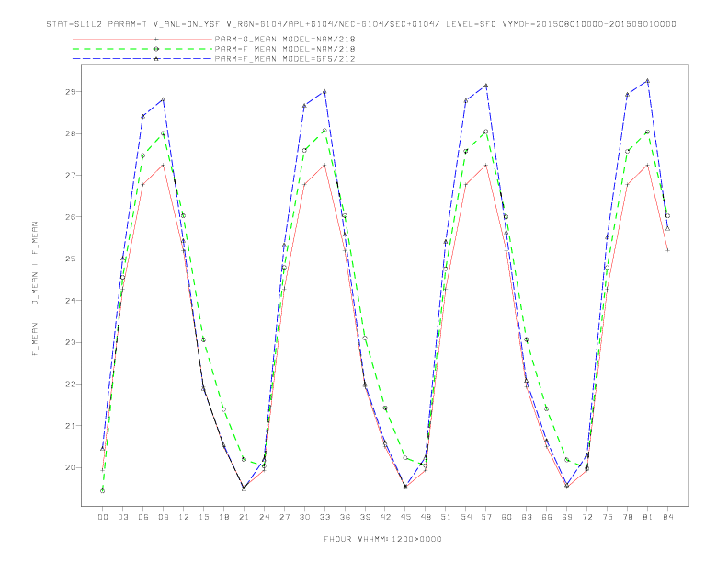
Task: Click the x-axis tick label 60
Action: pos(506,517)
